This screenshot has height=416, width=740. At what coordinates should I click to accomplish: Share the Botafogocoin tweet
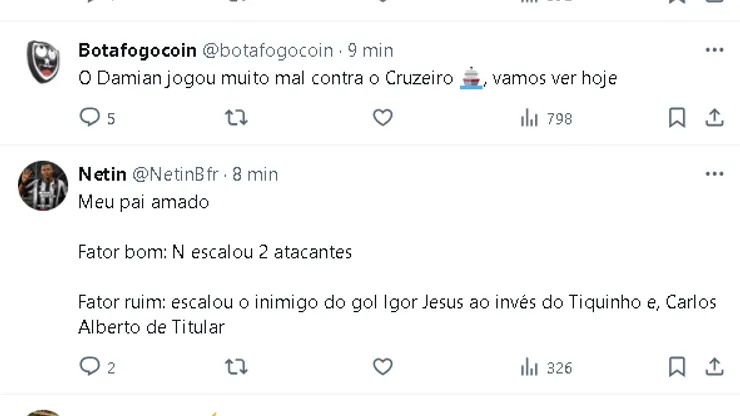click(714, 118)
